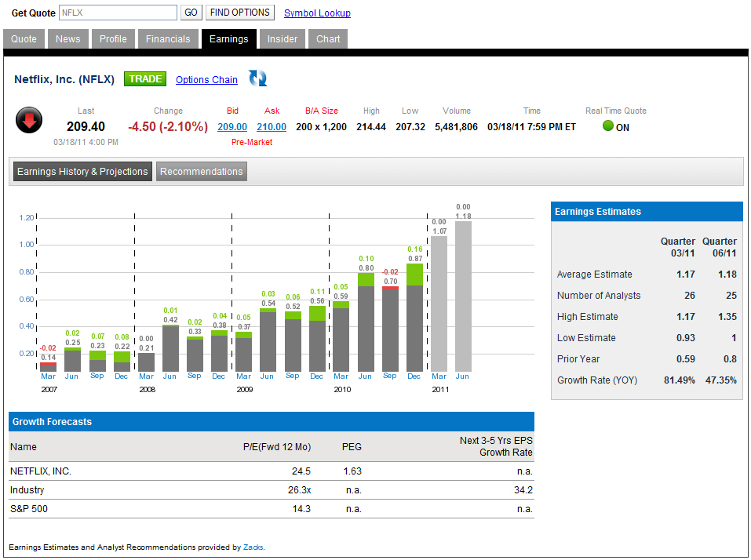Screen dimensions: 751x560
Task: Click the Jun 2010 earnings bar
Action: pyautogui.click(x=366, y=322)
